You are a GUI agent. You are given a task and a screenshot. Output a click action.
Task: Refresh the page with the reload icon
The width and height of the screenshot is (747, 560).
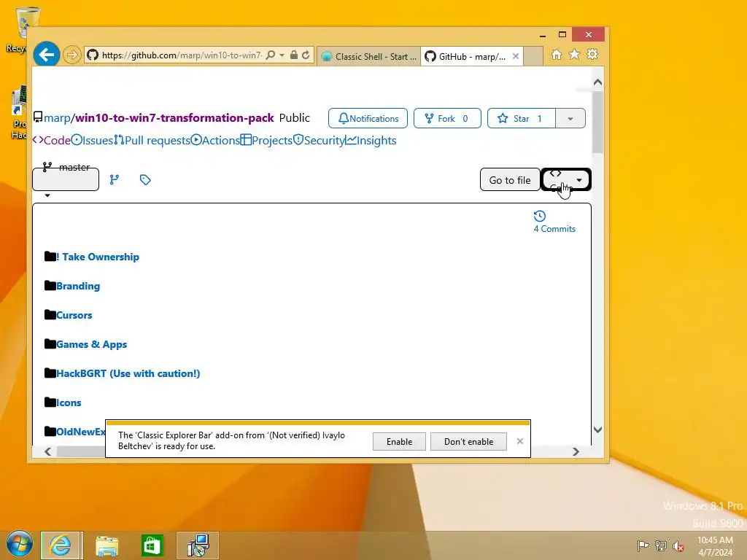(x=306, y=55)
